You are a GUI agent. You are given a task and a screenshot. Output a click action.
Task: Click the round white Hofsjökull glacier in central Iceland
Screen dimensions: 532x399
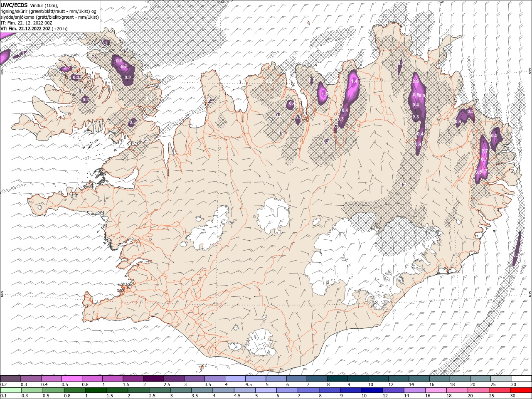(x=273, y=216)
